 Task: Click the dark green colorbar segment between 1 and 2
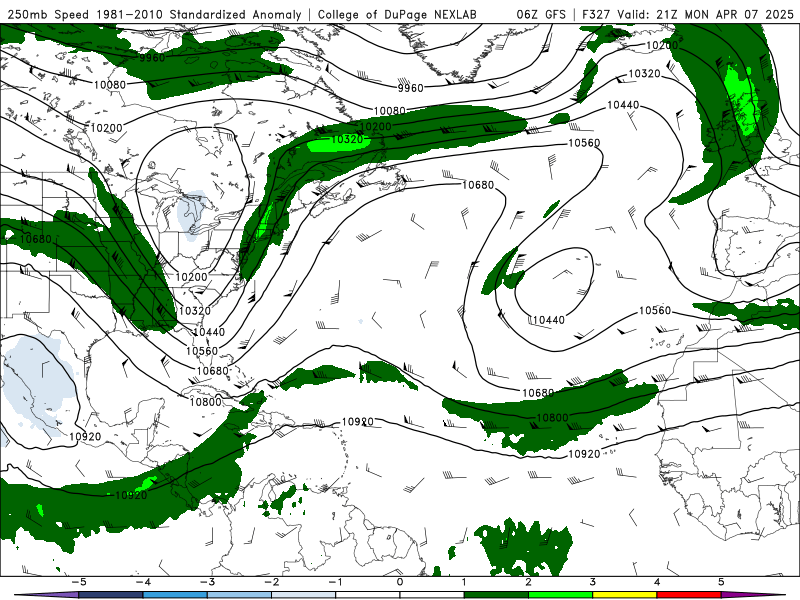[496, 595]
